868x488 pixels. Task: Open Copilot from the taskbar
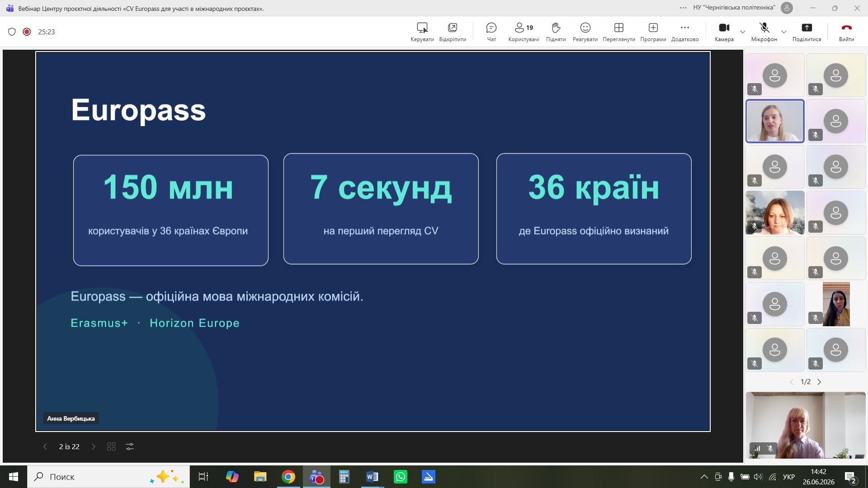pos(232,477)
